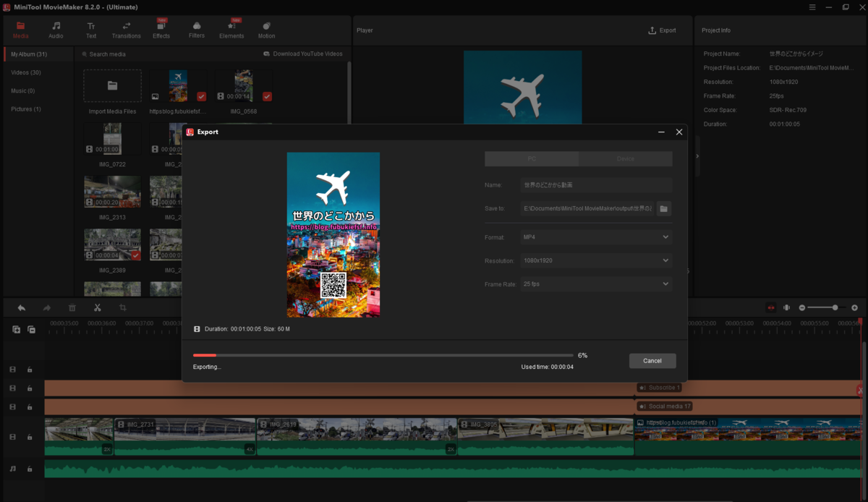The width and height of the screenshot is (868, 502).
Task: Click the timeline zoom out minus
Action: coord(802,307)
